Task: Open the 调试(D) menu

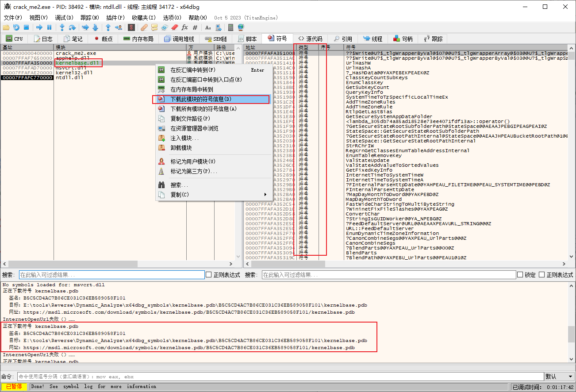Action: click(64, 18)
